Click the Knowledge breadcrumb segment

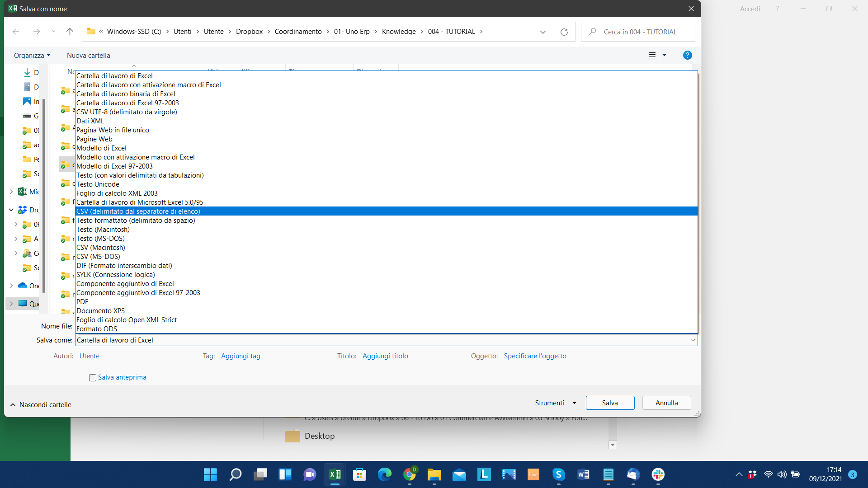(x=399, y=32)
